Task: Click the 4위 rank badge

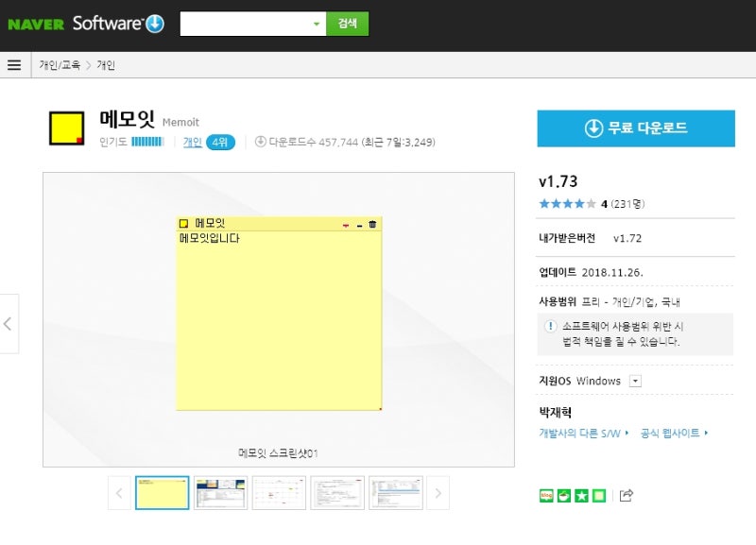Action: tap(220, 142)
